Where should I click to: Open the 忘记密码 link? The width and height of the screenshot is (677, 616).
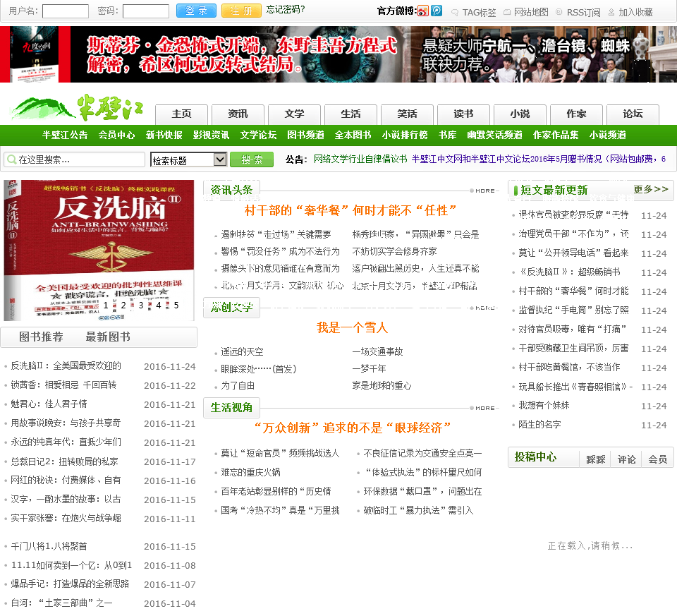tap(286, 9)
